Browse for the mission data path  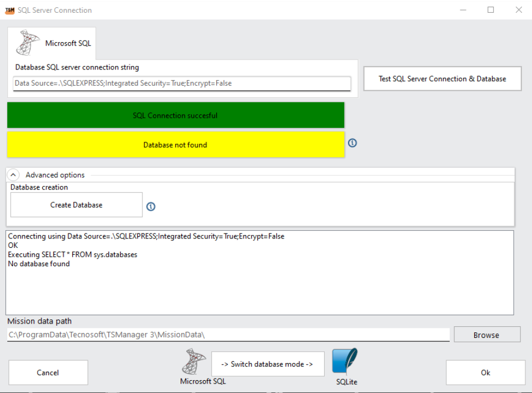click(x=486, y=335)
